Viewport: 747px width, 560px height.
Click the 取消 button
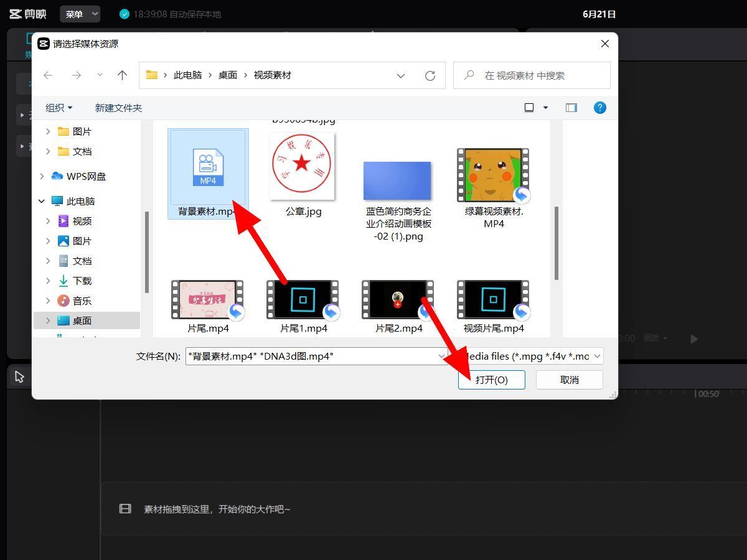tap(569, 380)
